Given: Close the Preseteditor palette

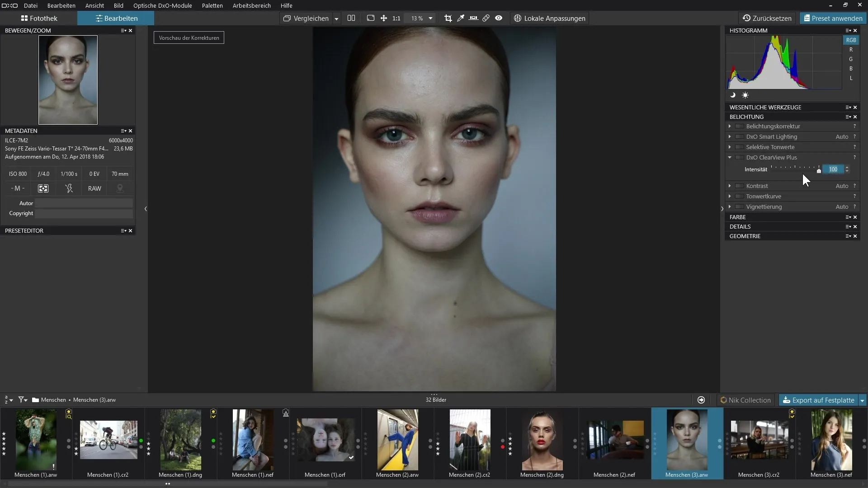Looking at the screenshot, I should [x=131, y=230].
